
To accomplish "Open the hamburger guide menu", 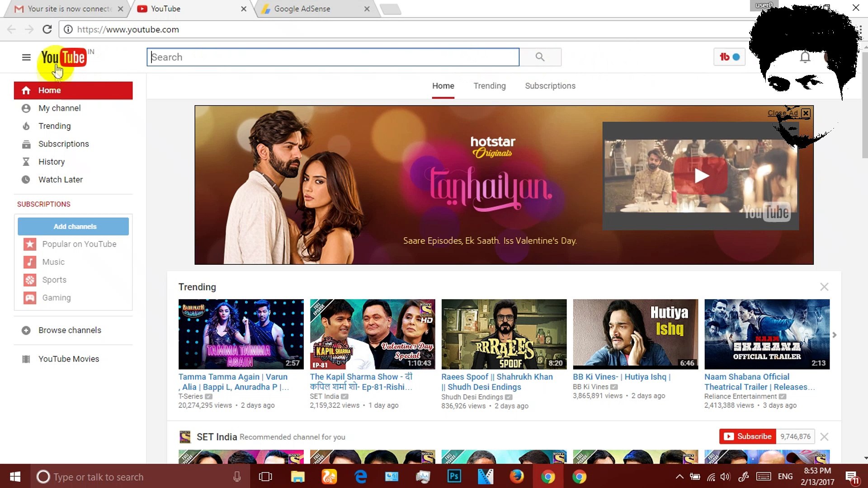I will point(26,57).
